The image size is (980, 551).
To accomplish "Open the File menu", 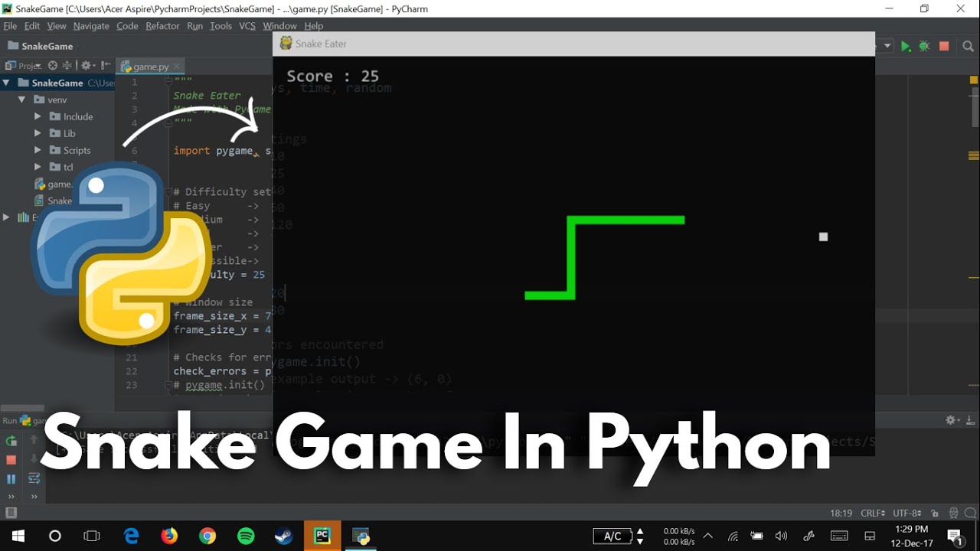I will [x=10, y=26].
